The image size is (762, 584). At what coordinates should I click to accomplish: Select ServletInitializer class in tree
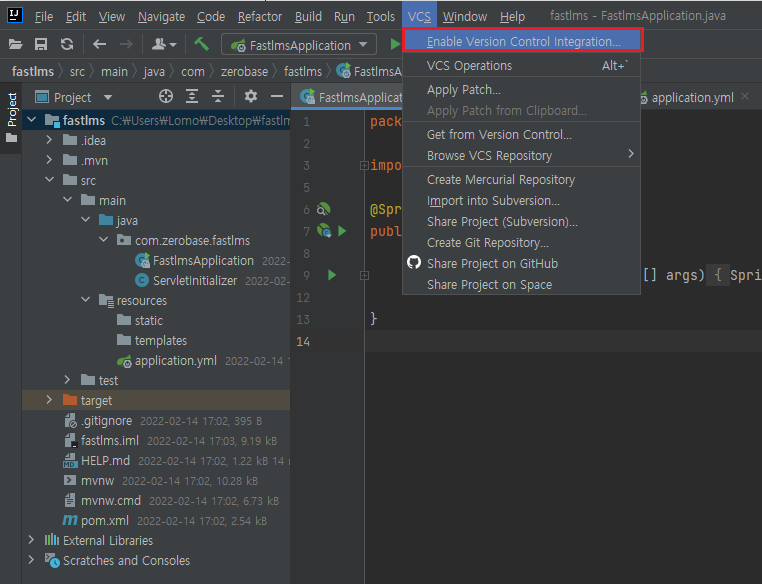click(195, 281)
